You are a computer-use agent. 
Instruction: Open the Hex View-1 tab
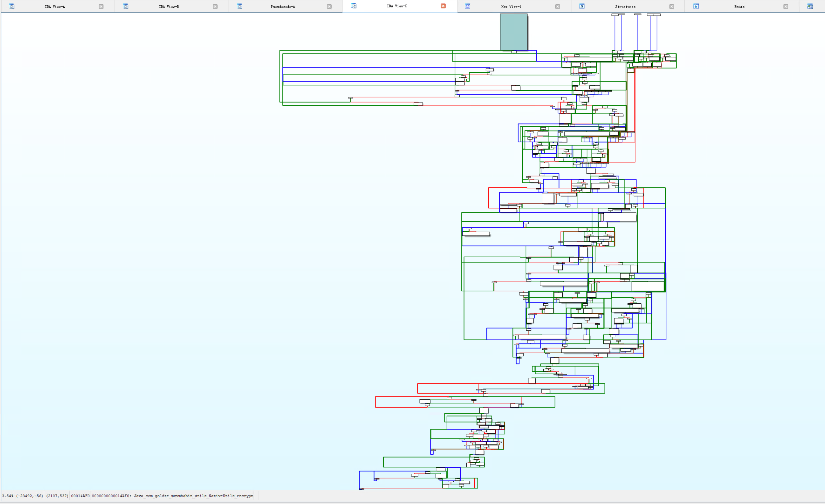point(511,7)
